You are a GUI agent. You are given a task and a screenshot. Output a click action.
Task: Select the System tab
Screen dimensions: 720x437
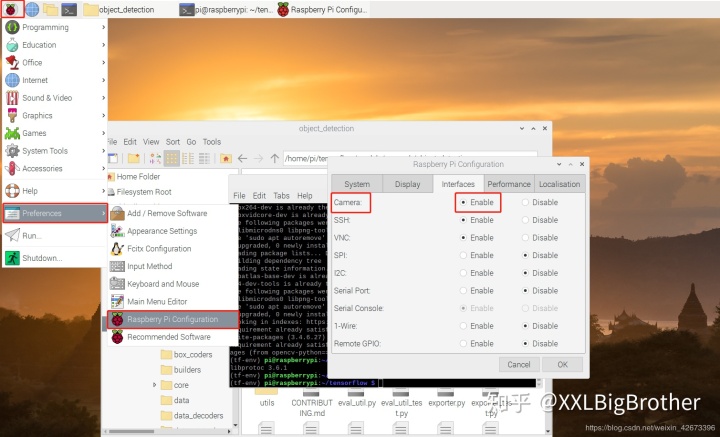tap(357, 184)
